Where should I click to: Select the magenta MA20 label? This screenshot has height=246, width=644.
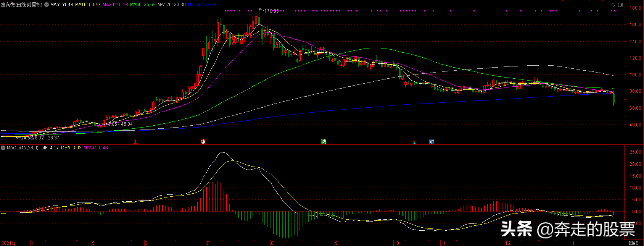click(x=115, y=5)
